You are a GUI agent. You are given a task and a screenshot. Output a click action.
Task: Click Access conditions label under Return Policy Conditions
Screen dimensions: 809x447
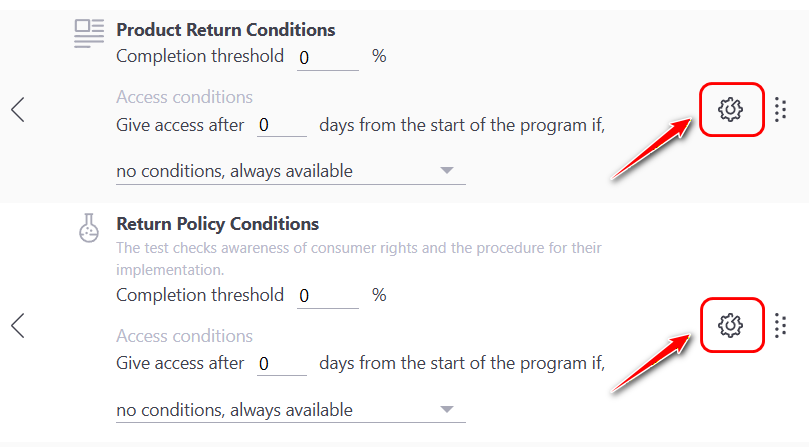coord(184,336)
